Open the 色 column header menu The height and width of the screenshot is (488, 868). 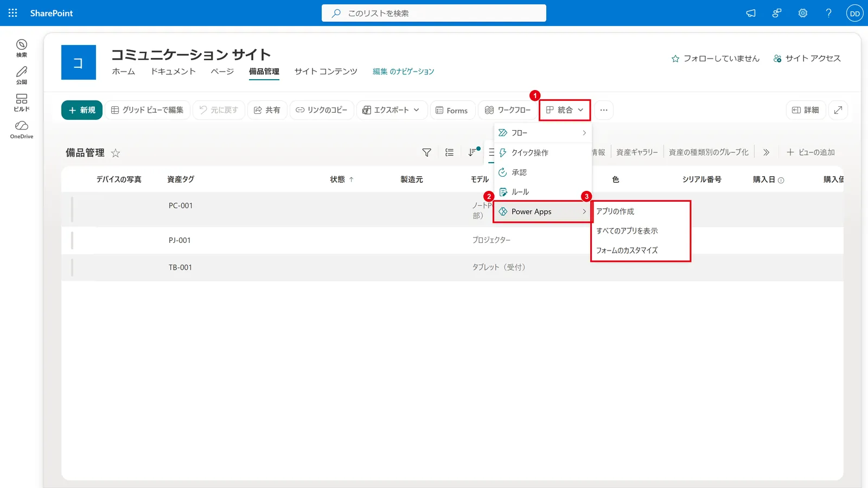pyautogui.click(x=616, y=179)
